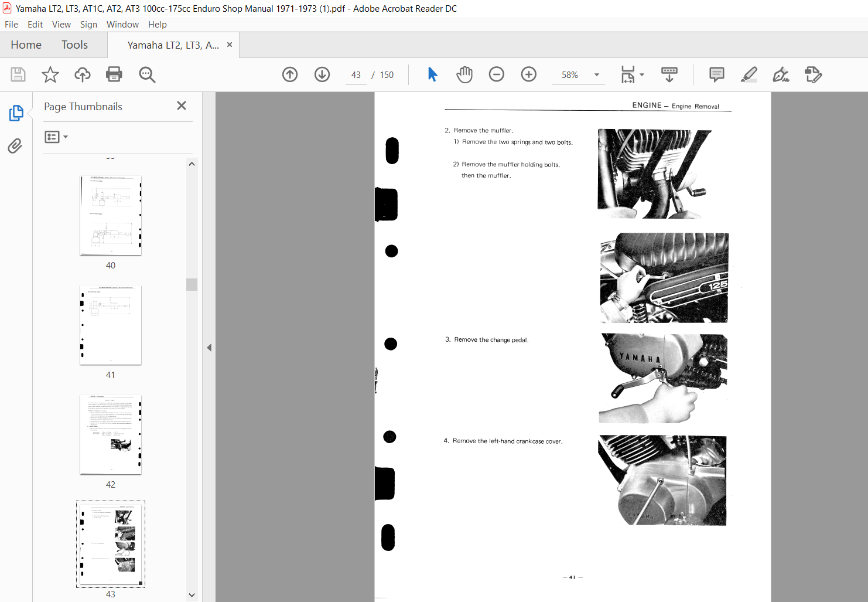Select page 43 thumbnail
This screenshot has height=602, width=868.
tap(111, 544)
